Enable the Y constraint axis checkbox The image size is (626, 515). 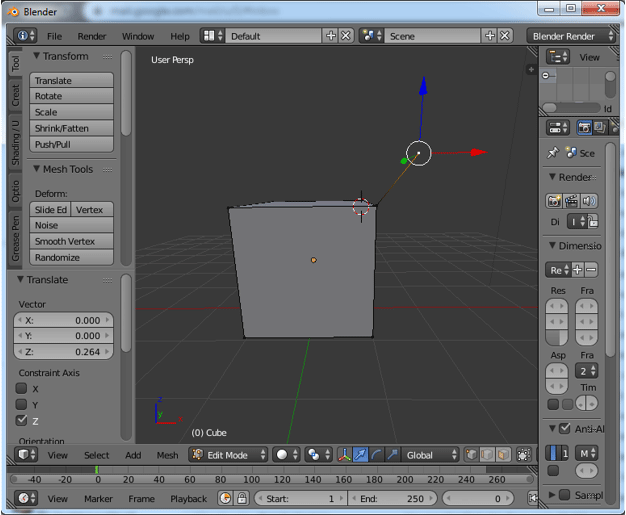tap(22, 404)
